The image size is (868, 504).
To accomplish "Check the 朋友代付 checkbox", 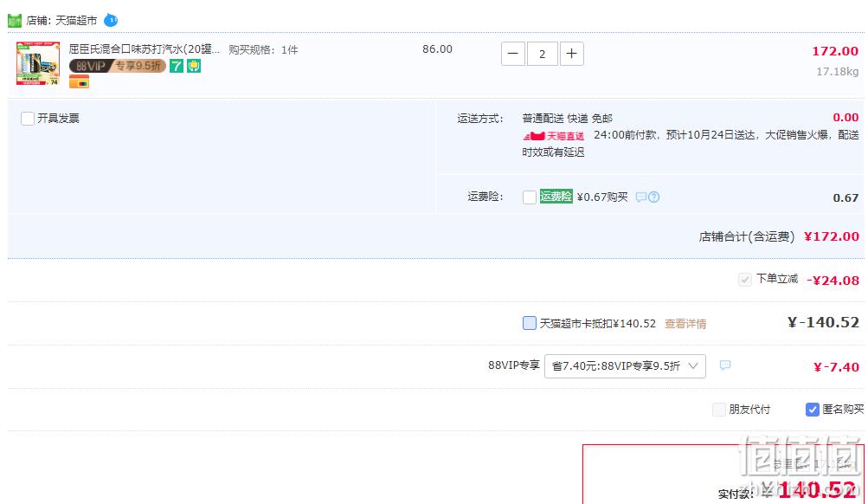I will [718, 410].
